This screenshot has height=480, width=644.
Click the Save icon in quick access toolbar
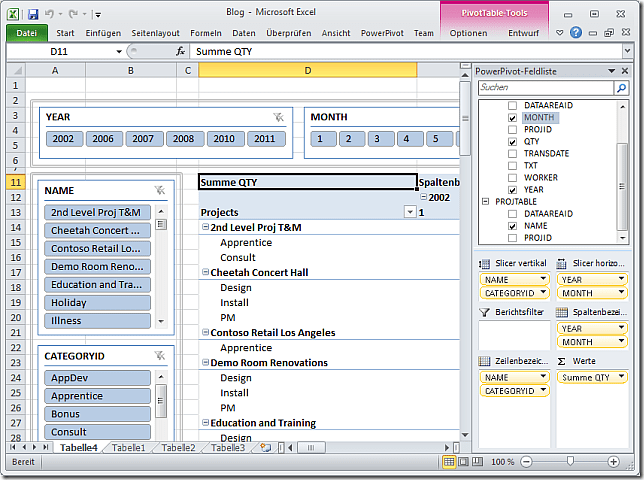click(x=33, y=14)
